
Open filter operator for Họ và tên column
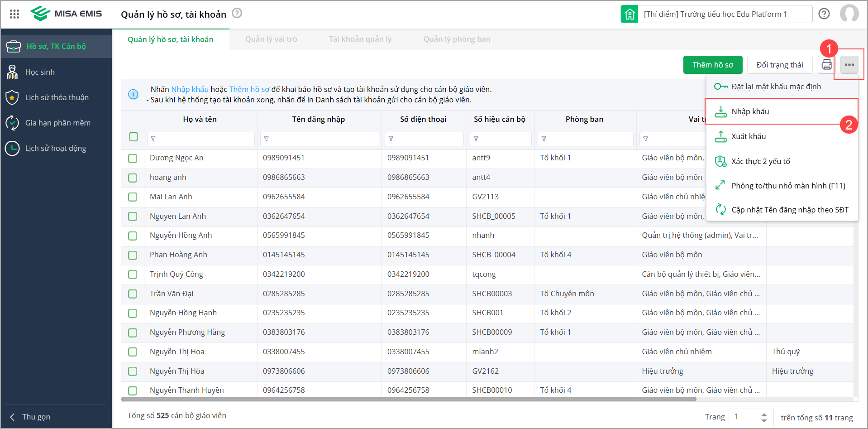coord(153,139)
